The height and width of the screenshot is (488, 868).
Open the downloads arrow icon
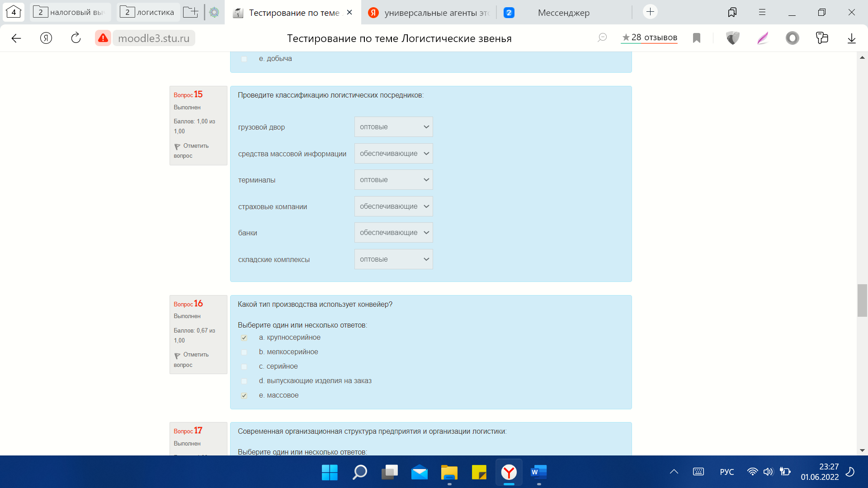point(852,38)
